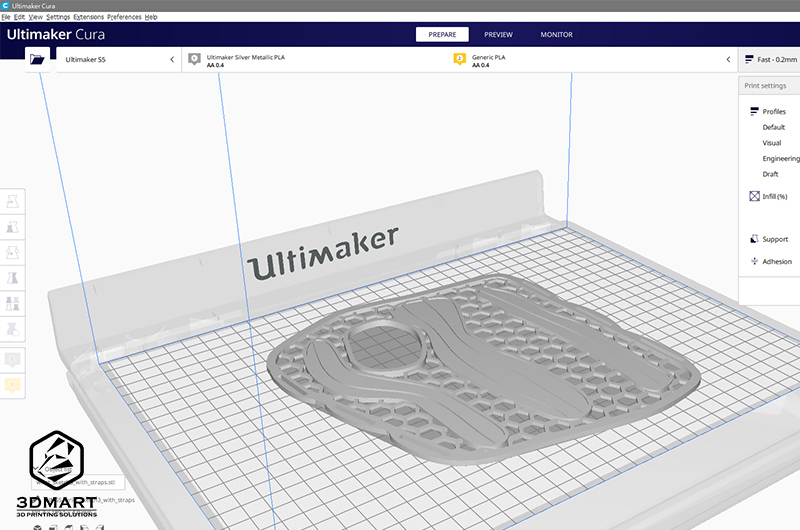Select the Engineering profile
Viewport: 800px width, 530px height.
point(781,158)
